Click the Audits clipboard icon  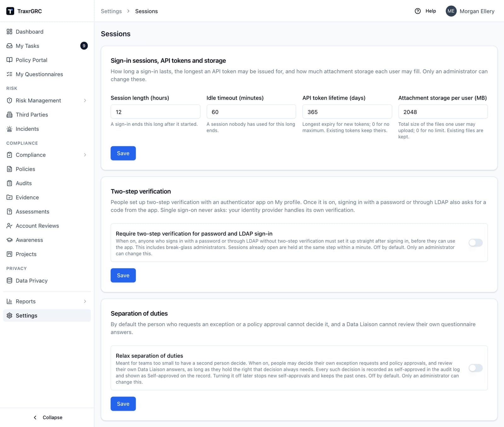click(x=9, y=183)
